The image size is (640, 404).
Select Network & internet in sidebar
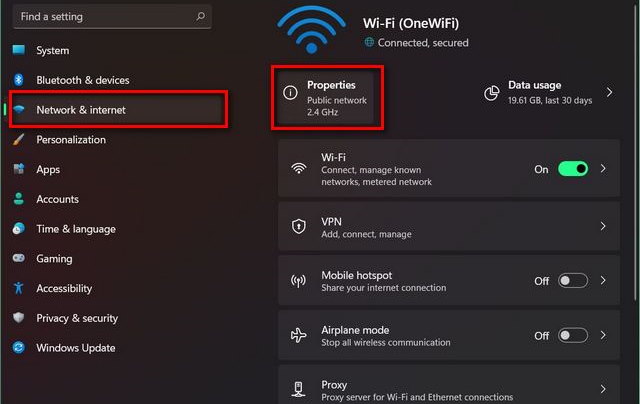point(118,110)
